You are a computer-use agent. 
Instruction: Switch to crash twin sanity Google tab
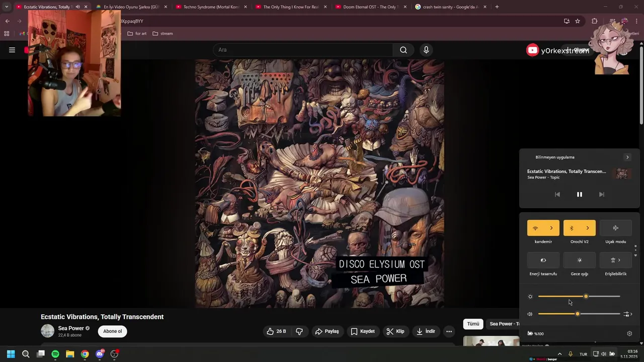[450, 7]
